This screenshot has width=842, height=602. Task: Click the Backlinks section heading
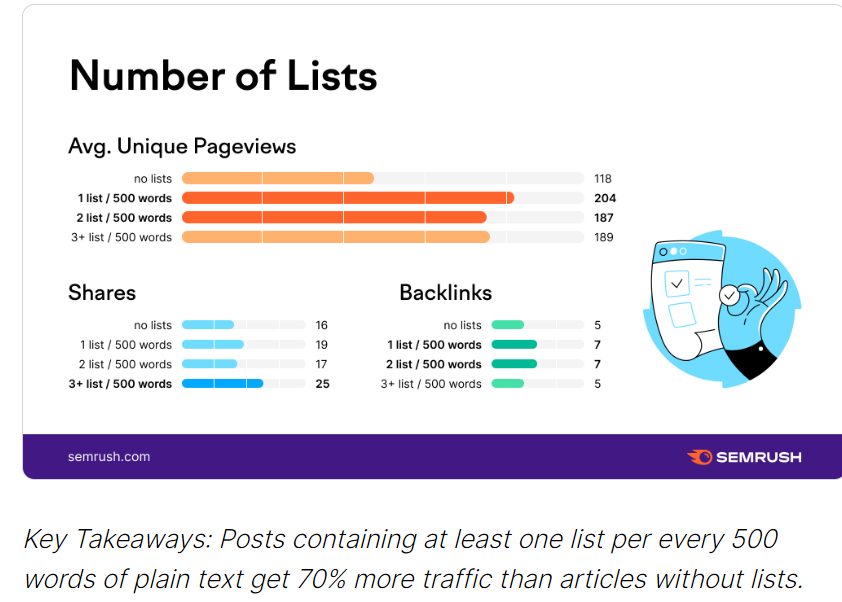(x=446, y=293)
